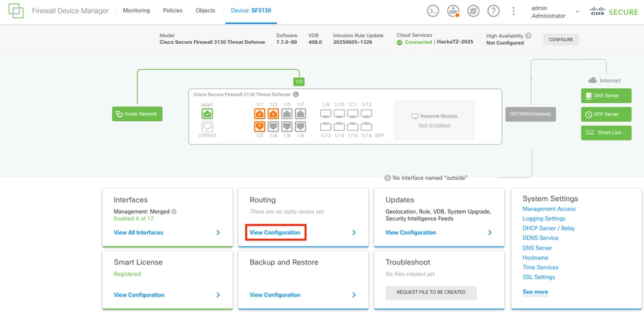Screen dimensions: 644x312
Task: Open Updates card chevron arrow
Action: pyautogui.click(x=490, y=232)
